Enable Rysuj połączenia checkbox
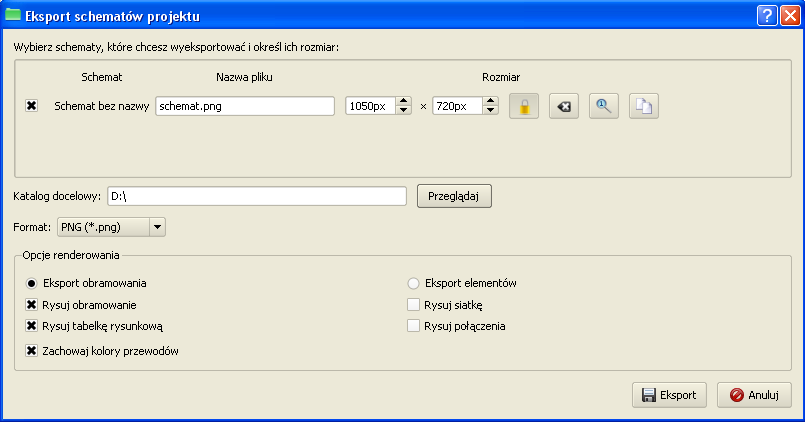 [x=414, y=326]
